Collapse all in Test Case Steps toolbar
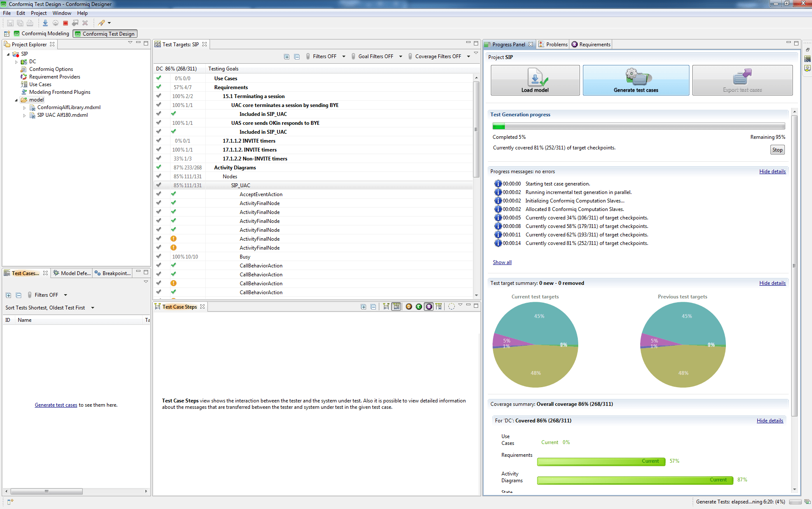Viewport: 812px width, 509px height. pos(373,307)
